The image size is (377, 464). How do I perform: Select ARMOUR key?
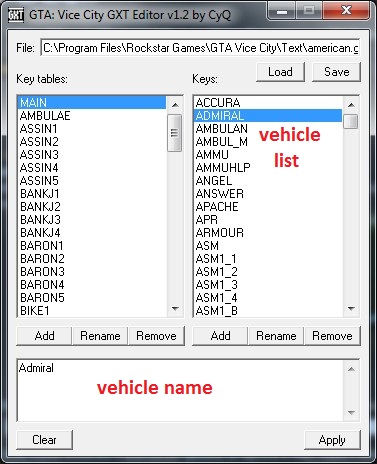[x=268, y=232]
